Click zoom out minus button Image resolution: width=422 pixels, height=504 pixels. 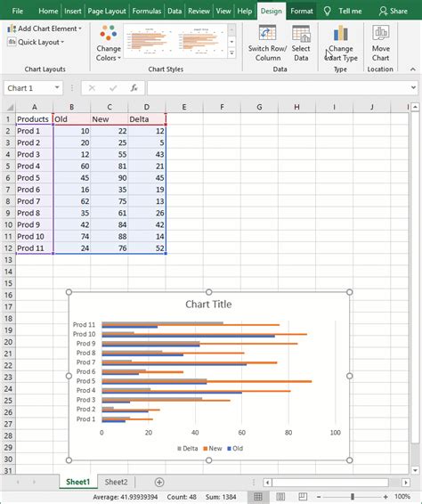point(319,497)
